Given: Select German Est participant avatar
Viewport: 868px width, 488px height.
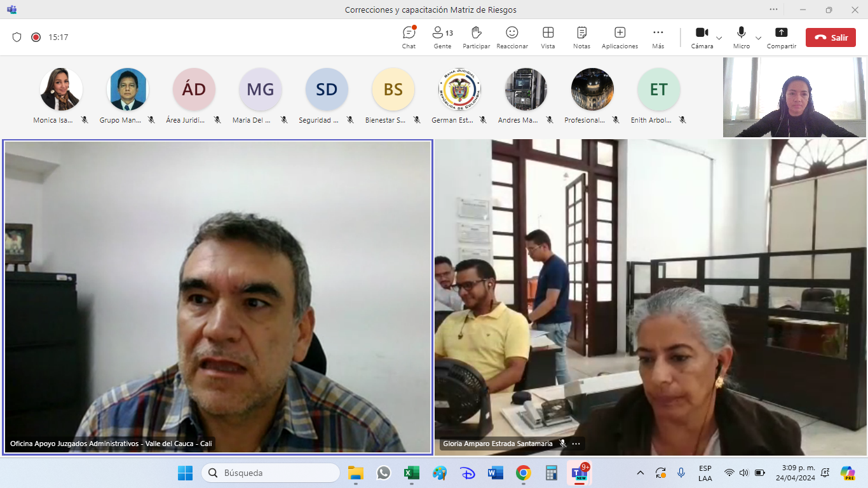Looking at the screenshot, I should [x=459, y=90].
